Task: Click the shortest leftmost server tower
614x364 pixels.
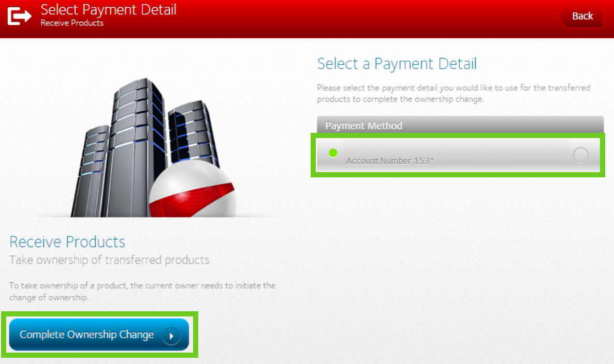Action: (x=91, y=171)
